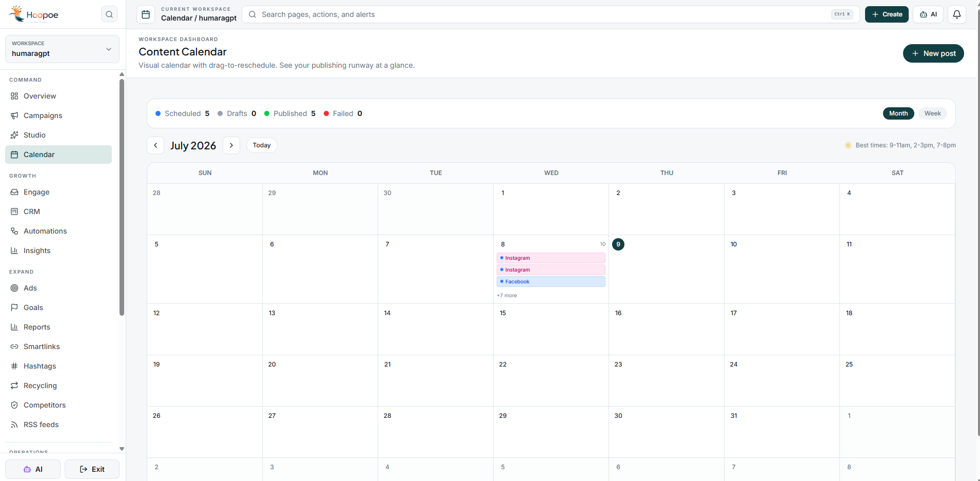Click the Campaigns megaphone icon
The width and height of the screenshot is (980, 481).
[x=14, y=116]
